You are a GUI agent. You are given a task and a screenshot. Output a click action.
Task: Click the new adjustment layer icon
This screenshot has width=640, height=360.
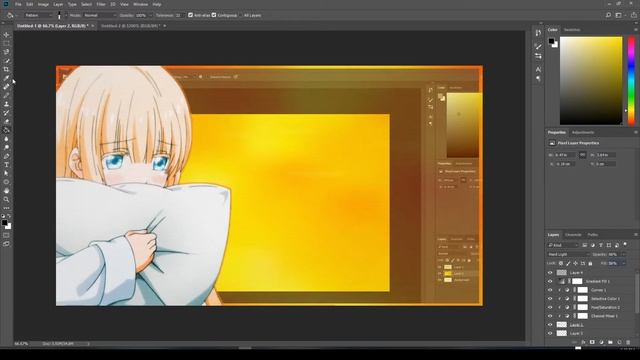click(601, 342)
